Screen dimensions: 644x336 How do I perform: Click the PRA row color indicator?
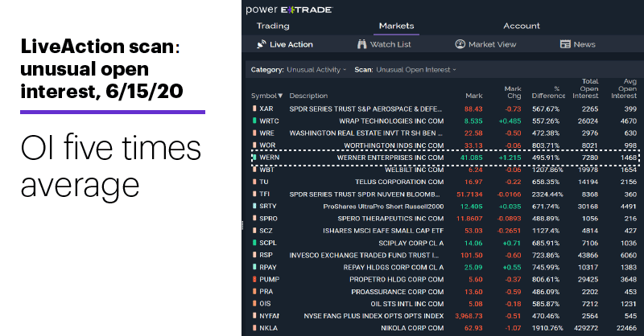254,291
